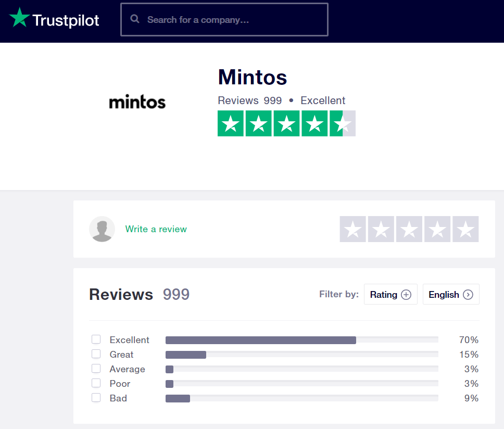Click the mintos company logo
Screen dimensions: 504x429
click(x=137, y=102)
